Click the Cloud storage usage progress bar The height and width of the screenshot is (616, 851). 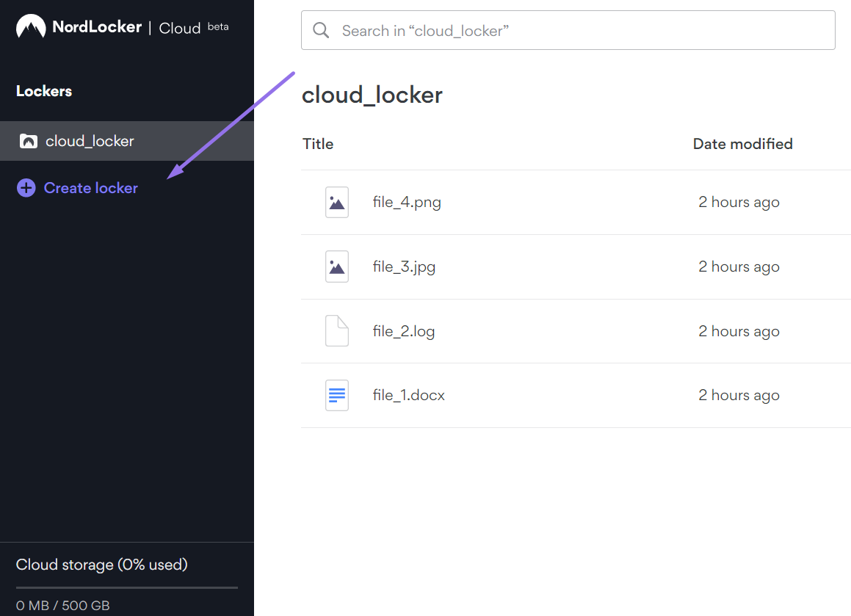click(x=127, y=587)
